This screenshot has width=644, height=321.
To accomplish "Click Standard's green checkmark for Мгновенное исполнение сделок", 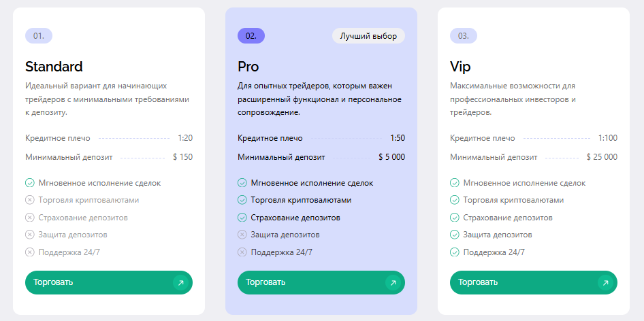I will pos(30,183).
